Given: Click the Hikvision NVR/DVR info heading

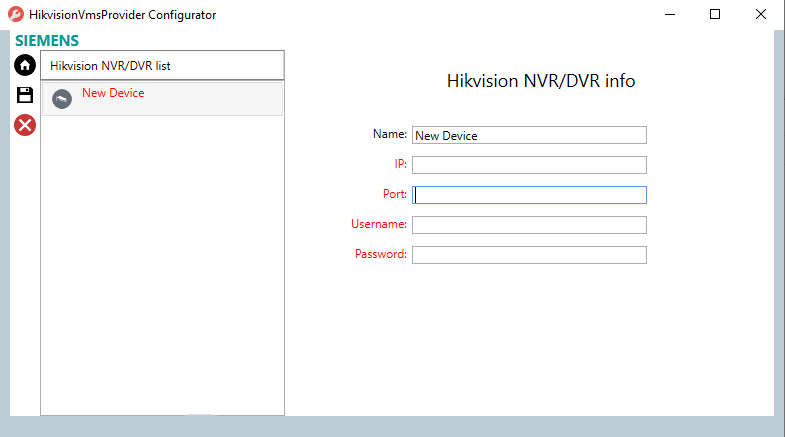Looking at the screenshot, I should 540,81.
